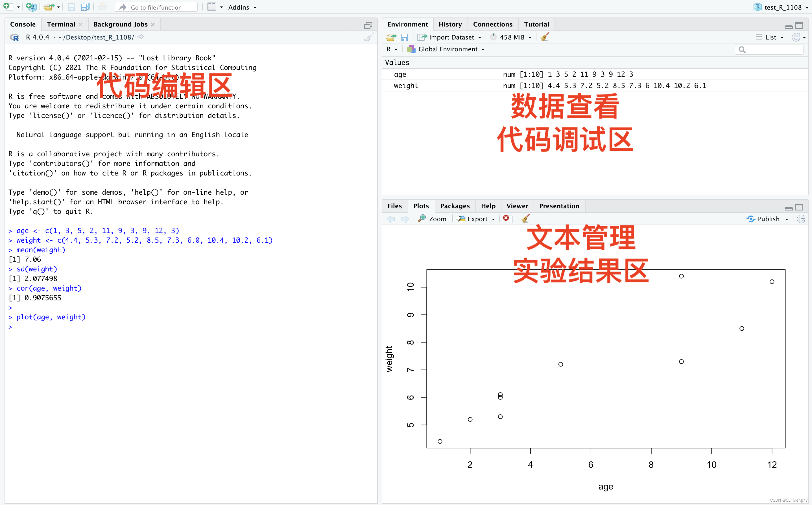Open the 458 MiB memory usage menu
This screenshot has height=505, width=812.
(x=510, y=37)
